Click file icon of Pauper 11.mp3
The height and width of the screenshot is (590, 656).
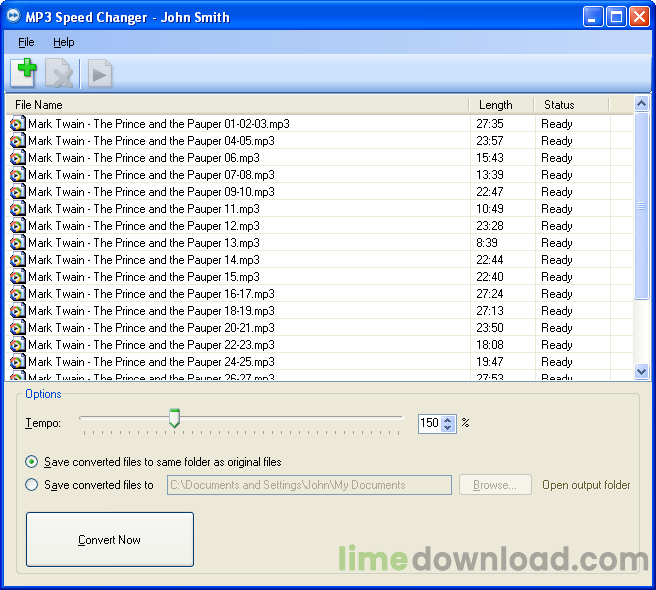click(x=17, y=209)
